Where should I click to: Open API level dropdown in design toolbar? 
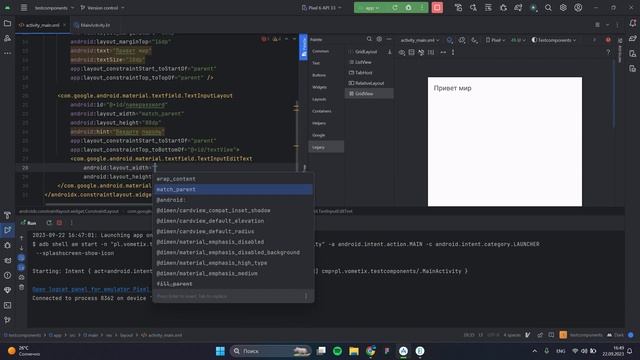pyautogui.click(x=518, y=40)
